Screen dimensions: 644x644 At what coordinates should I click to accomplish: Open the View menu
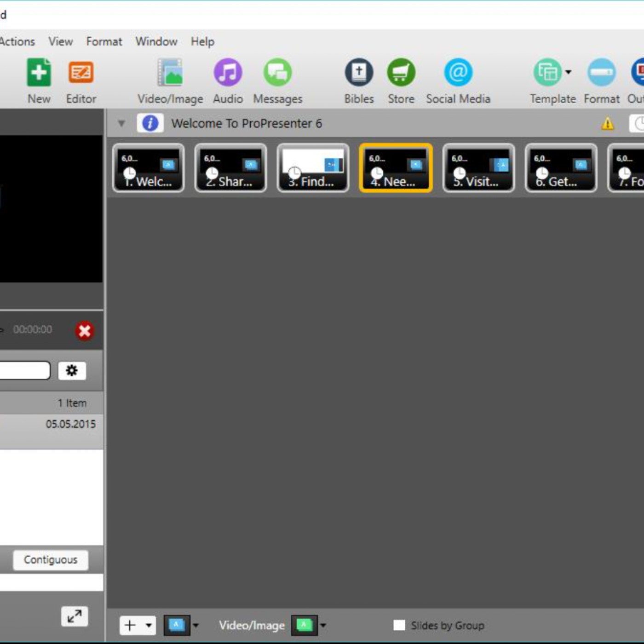point(61,41)
